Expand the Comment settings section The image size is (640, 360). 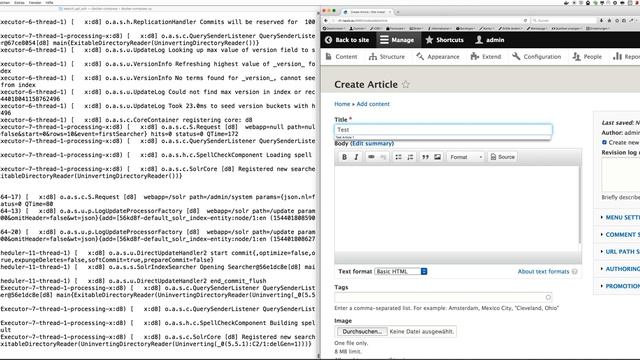point(622,235)
